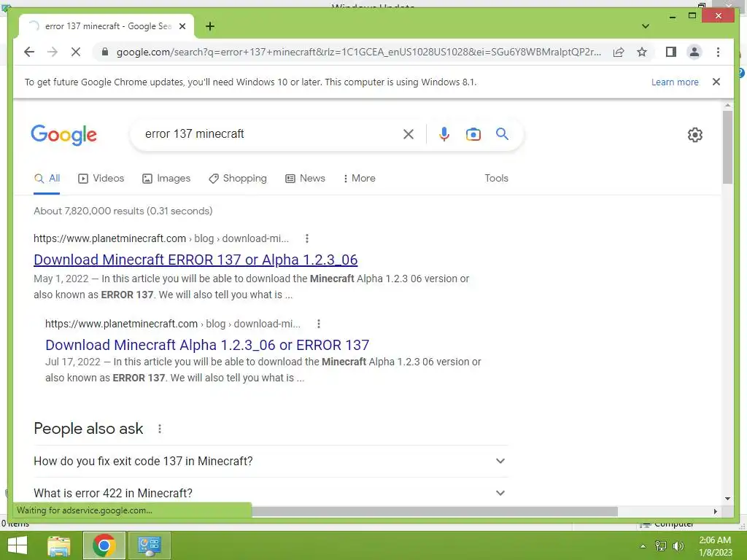The width and height of the screenshot is (747, 560).
Task: Expand What is error 422 in Minecraft question
Action: pyautogui.click(x=270, y=493)
